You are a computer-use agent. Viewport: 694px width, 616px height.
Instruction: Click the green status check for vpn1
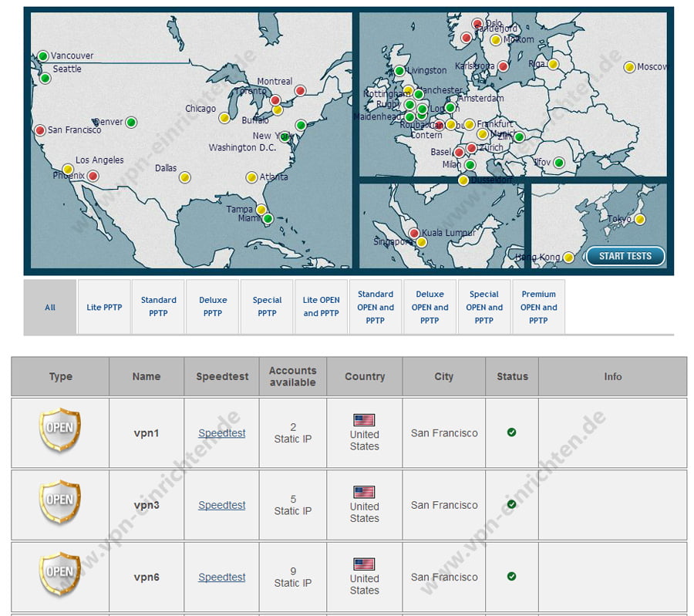(x=511, y=433)
